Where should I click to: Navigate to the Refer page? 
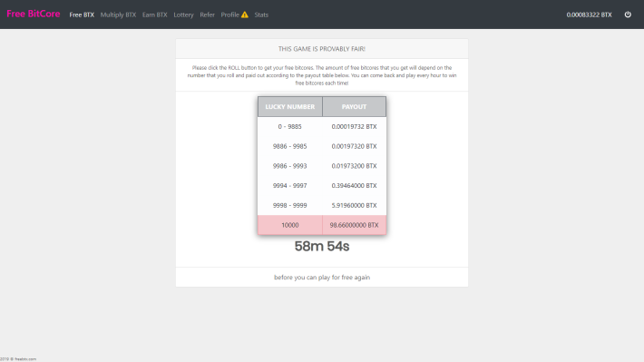point(208,15)
